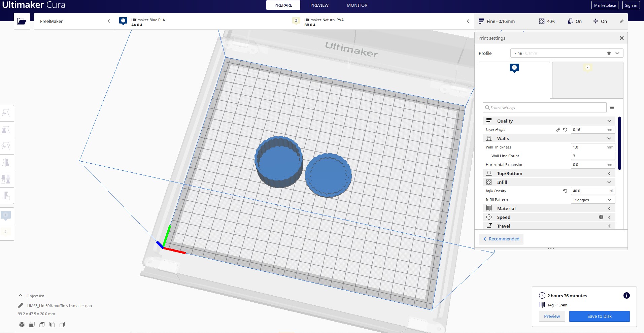The height and width of the screenshot is (333, 644).
Task: Switch to the MONITOR stage
Action: pyautogui.click(x=357, y=5)
